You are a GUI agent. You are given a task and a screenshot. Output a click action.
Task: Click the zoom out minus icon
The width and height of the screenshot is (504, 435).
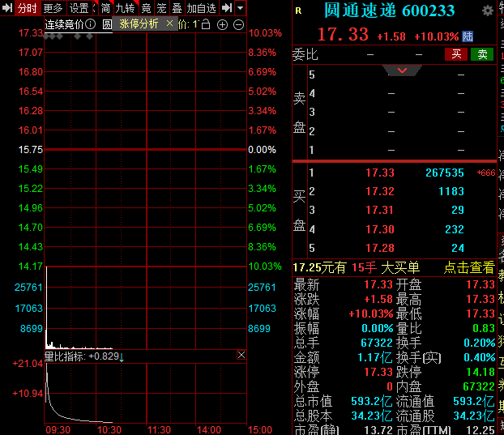(238, 24)
